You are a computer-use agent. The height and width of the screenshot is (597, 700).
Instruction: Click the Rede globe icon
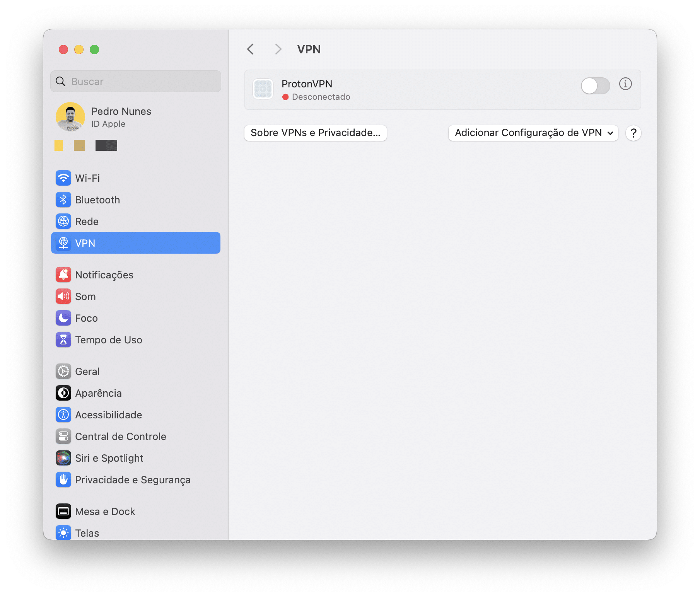63,221
